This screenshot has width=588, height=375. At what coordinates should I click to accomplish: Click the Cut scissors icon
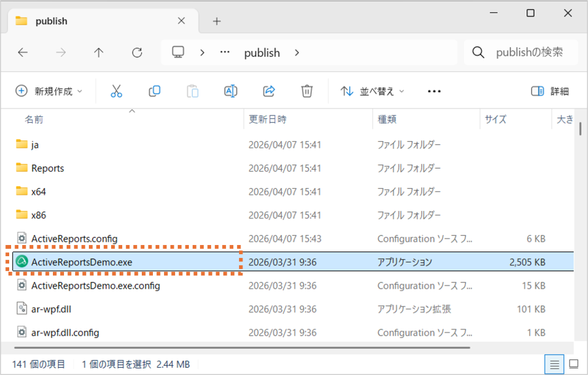[x=116, y=91]
